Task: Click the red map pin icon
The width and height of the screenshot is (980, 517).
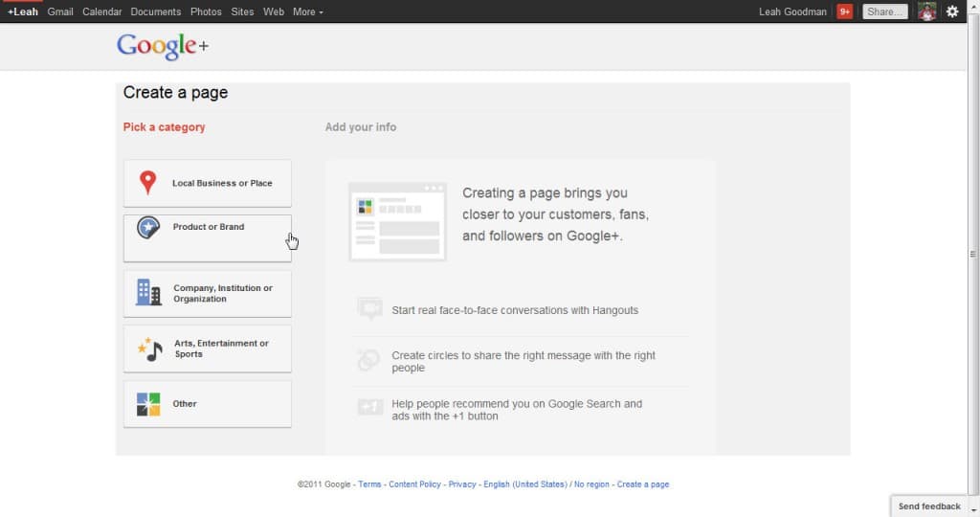Action: coord(147,183)
